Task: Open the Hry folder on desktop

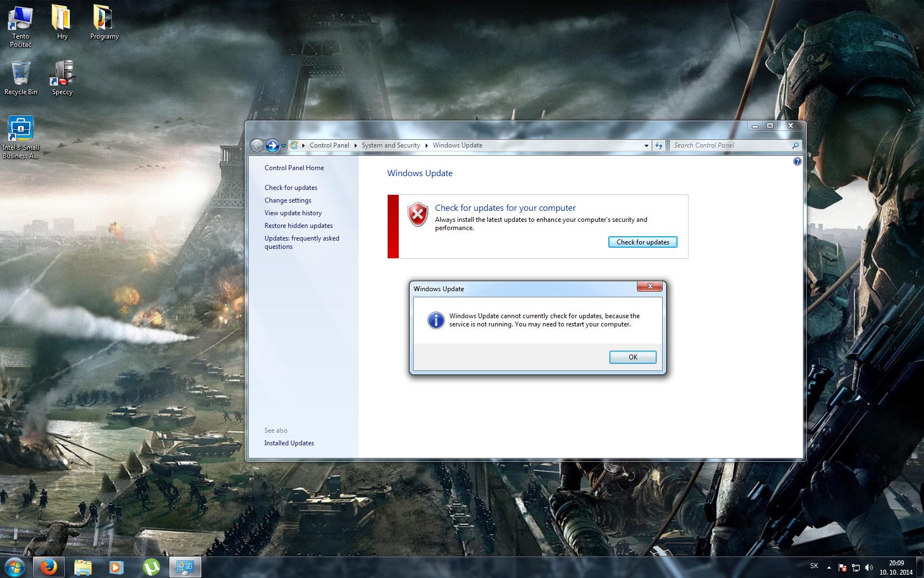Action: (x=62, y=23)
